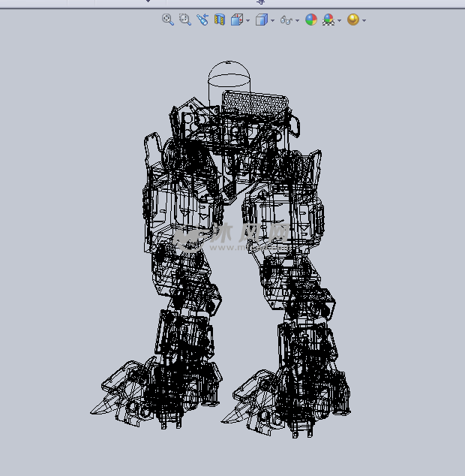Viewport: 465px width, 476px height.
Task: Expand the View Orientation dropdown arrow
Action: (248, 20)
